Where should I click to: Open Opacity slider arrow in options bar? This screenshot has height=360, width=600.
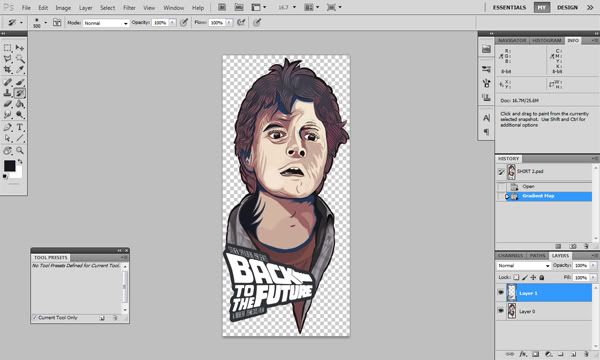tap(172, 23)
